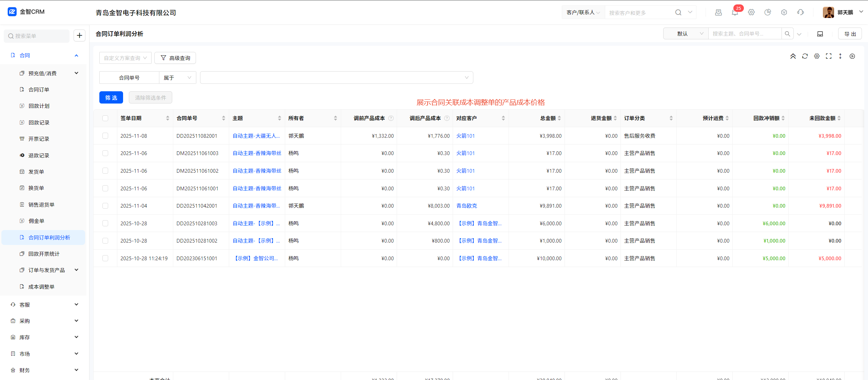The image size is (868, 380).
Task: Open the 自定义方案查询 dropdown
Action: [125, 58]
